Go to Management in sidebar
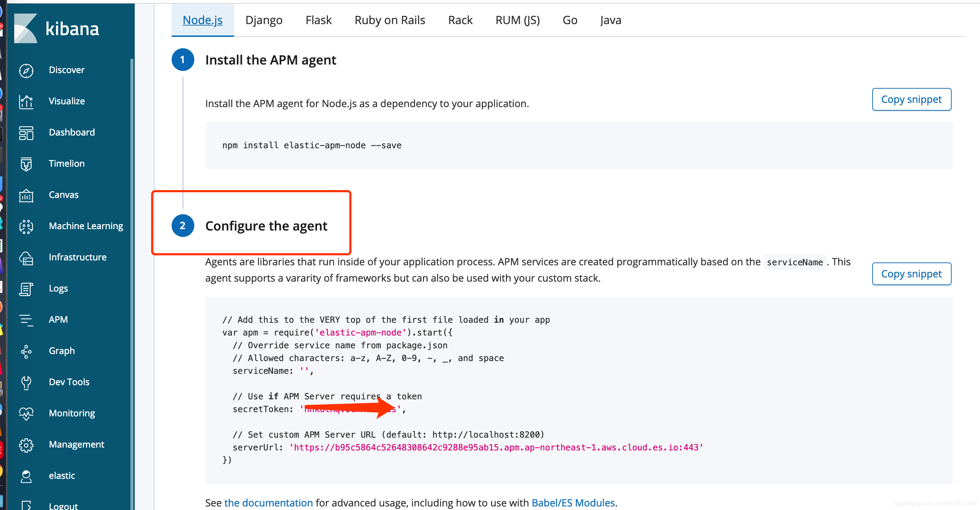The height and width of the screenshot is (510, 980). [76, 444]
